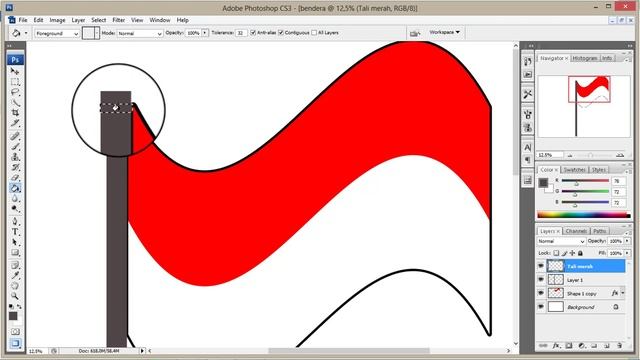
Task: Select the Paint Bucket tool
Action: [15, 188]
